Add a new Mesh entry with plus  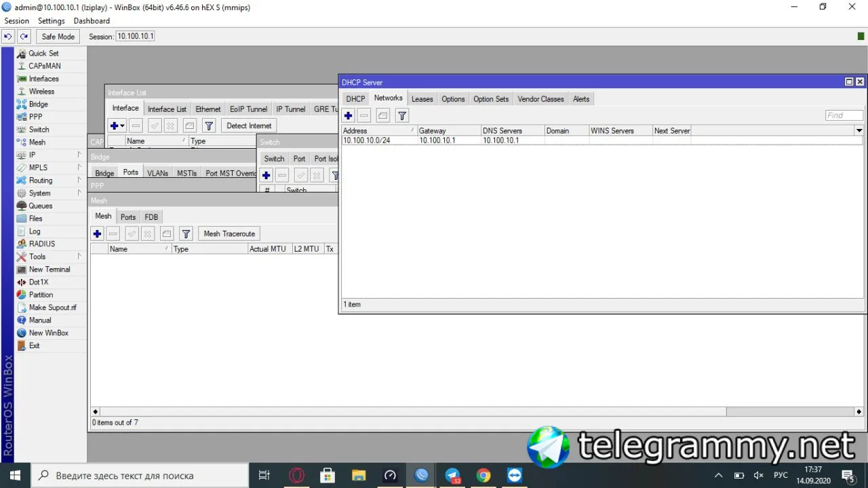click(x=98, y=233)
